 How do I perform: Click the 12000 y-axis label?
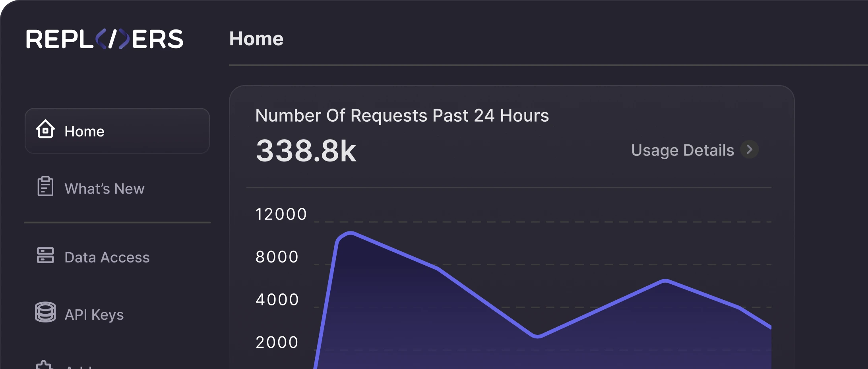pos(281,214)
